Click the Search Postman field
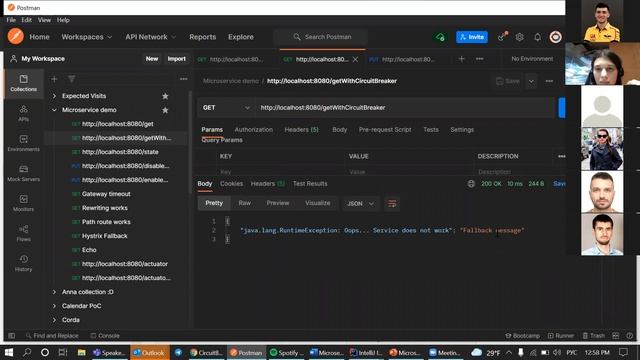This screenshot has height=360, width=640. [x=320, y=37]
